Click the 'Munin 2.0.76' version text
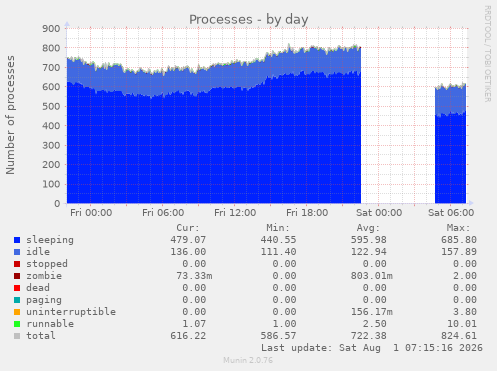The image size is (497, 371). pos(248,360)
